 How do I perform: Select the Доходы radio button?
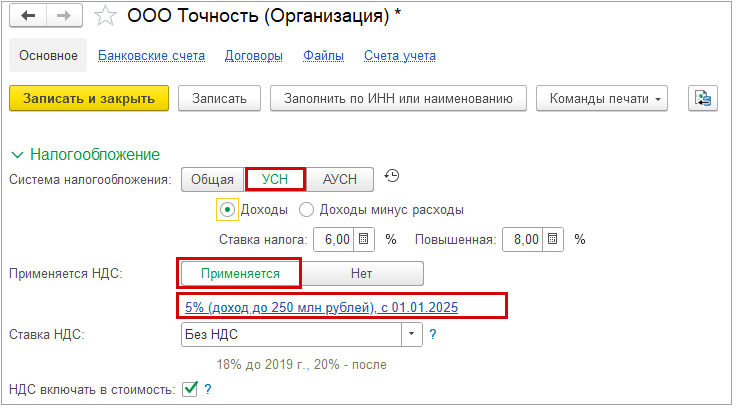pos(227,209)
